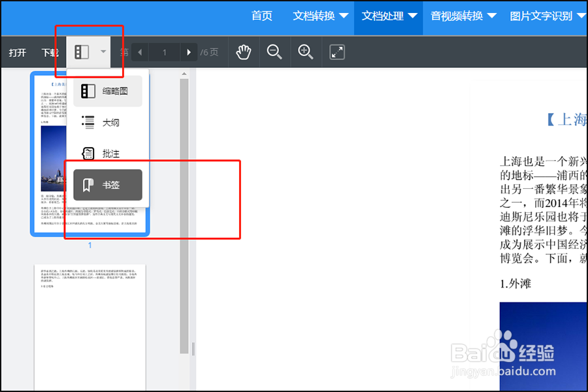Expand the 音视频转换 dropdown menu
Viewport: 588px width, 392px height.
click(x=463, y=16)
